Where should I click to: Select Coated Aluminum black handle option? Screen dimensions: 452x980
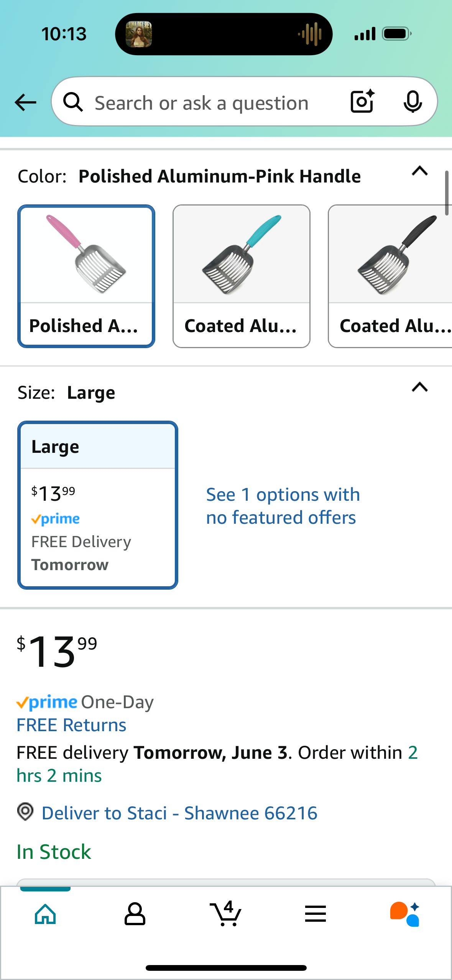(x=390, y=276)
